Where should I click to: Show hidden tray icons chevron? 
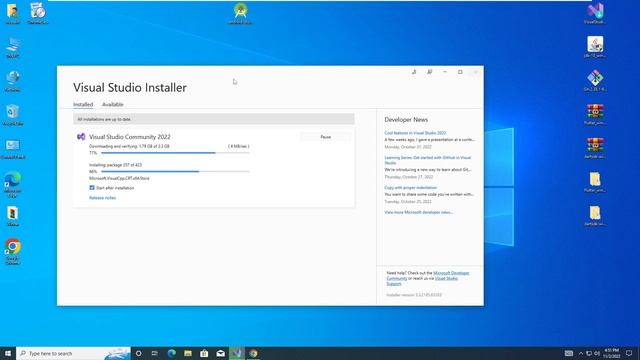[x=581, y=353]
